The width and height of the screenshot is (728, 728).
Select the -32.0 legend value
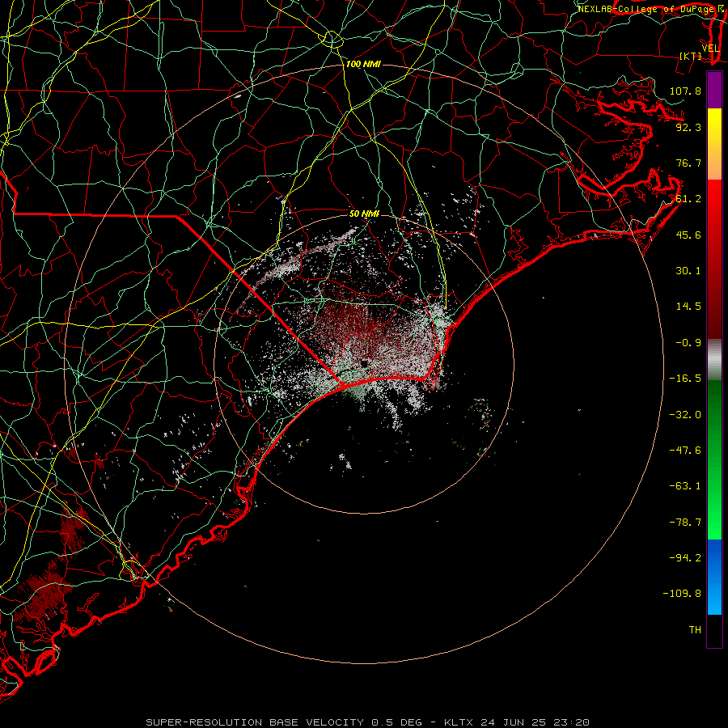pyautogui.click(x=685, y=415)
